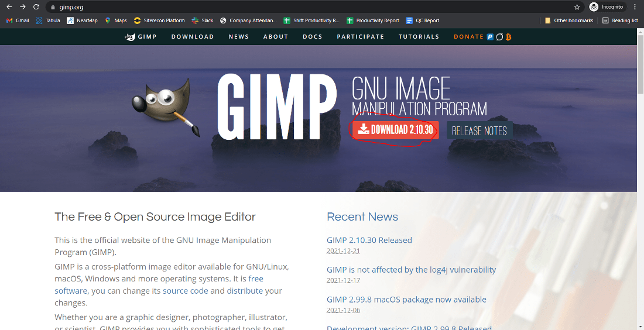Click the DONATE nav link

pyautogui.click(x=468, y=36)
